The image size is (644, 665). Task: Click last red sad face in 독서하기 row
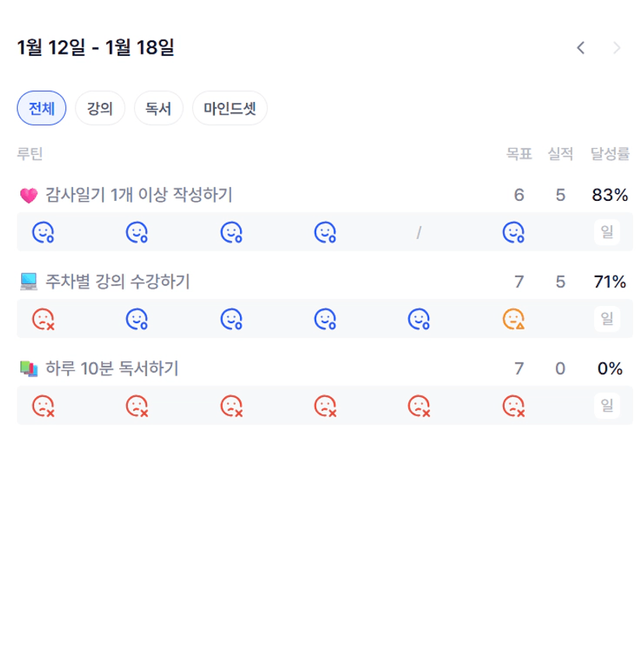[512, 406]
